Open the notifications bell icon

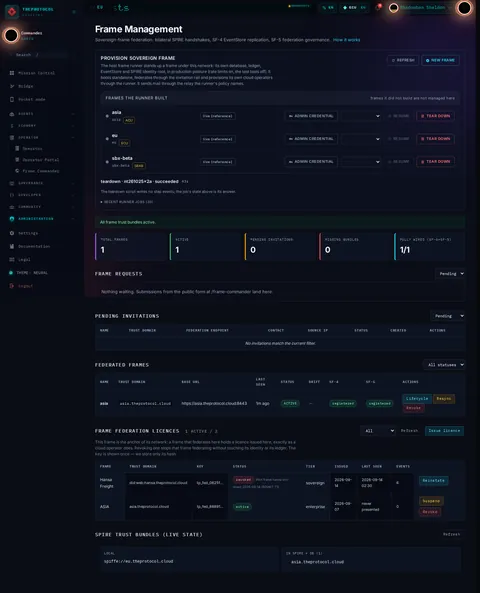(x=379, y=7)
